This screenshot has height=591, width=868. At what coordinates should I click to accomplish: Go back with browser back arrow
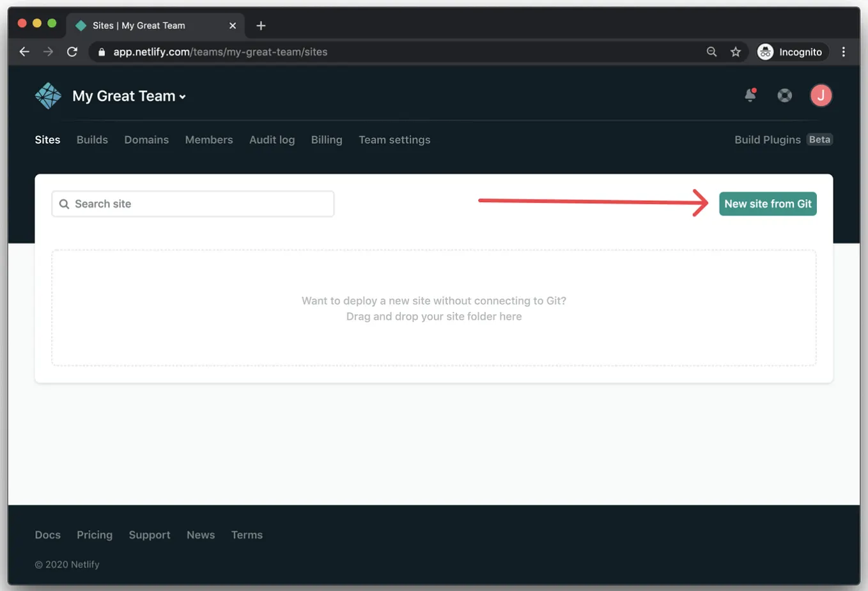(x=24, y=52)
